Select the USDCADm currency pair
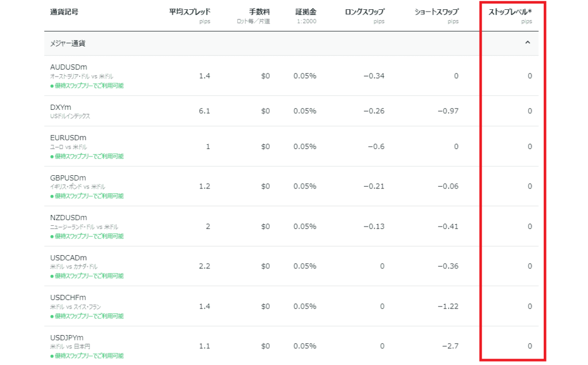The width and height of the screenshot is (588, 365). click(68, 258)
